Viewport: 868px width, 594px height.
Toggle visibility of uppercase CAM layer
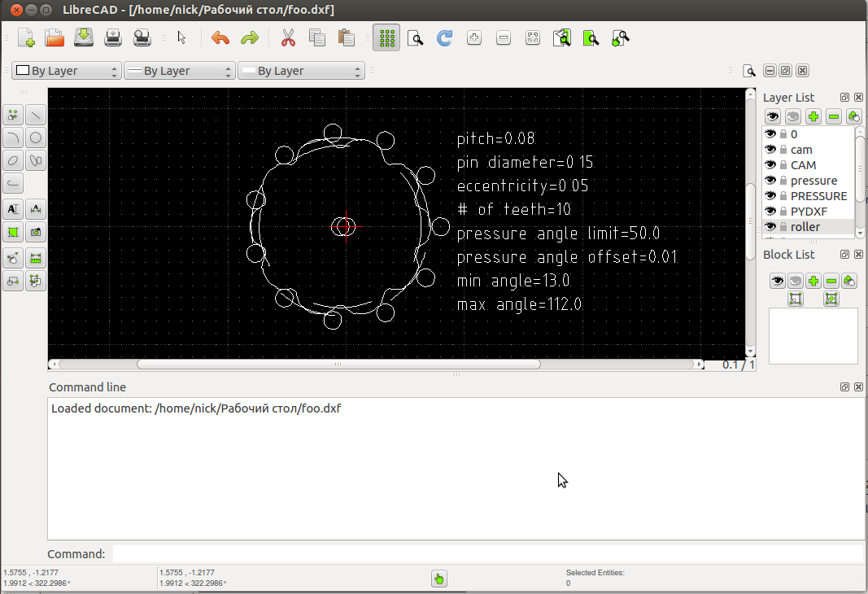click(770, 164)
